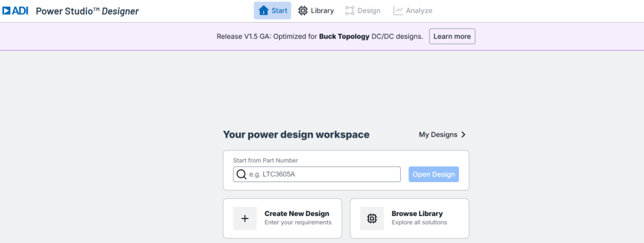This screenshot has width=644, height=243.
Task: Click the Analyze chart icon in navigation
Action: [398, 11]
